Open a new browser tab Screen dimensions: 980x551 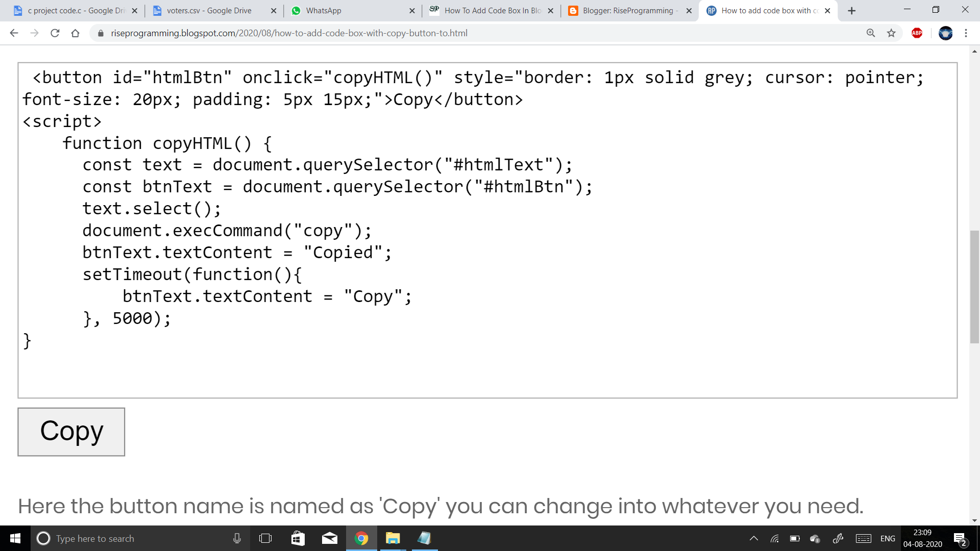851,10
